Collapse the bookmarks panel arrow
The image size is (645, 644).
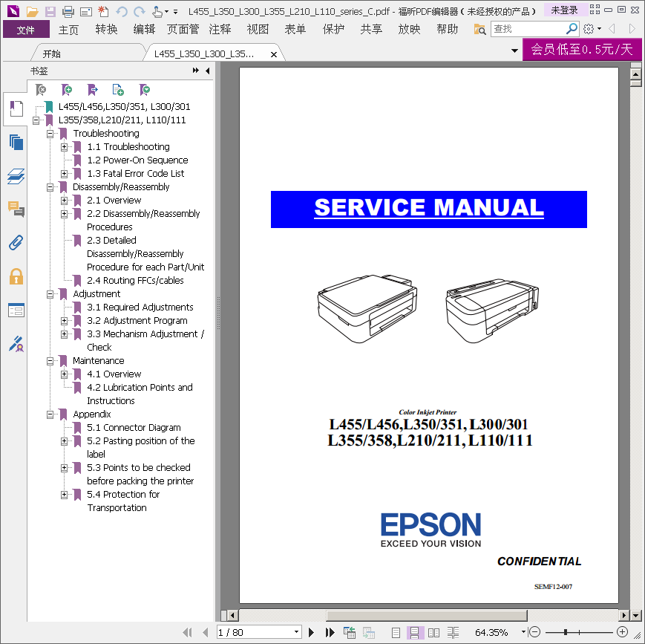[x=208, y=71]
